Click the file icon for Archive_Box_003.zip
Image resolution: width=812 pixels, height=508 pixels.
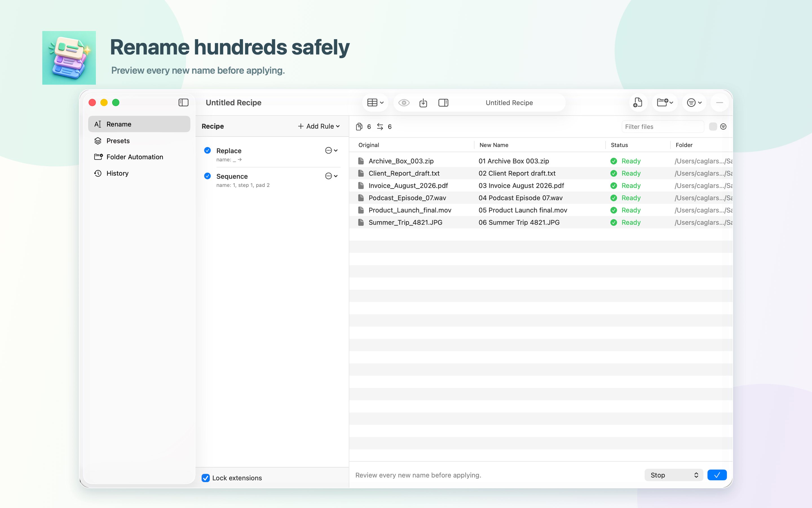[361, 161]
